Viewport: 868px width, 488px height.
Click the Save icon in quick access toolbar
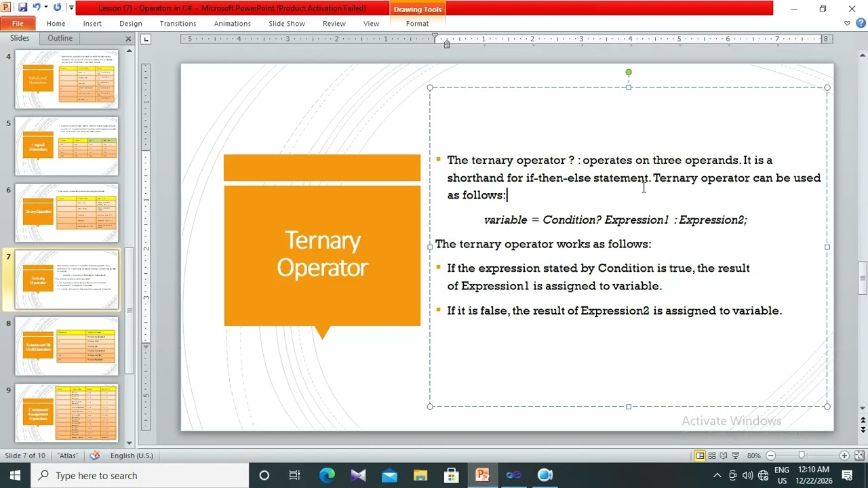tap(22, 7)
